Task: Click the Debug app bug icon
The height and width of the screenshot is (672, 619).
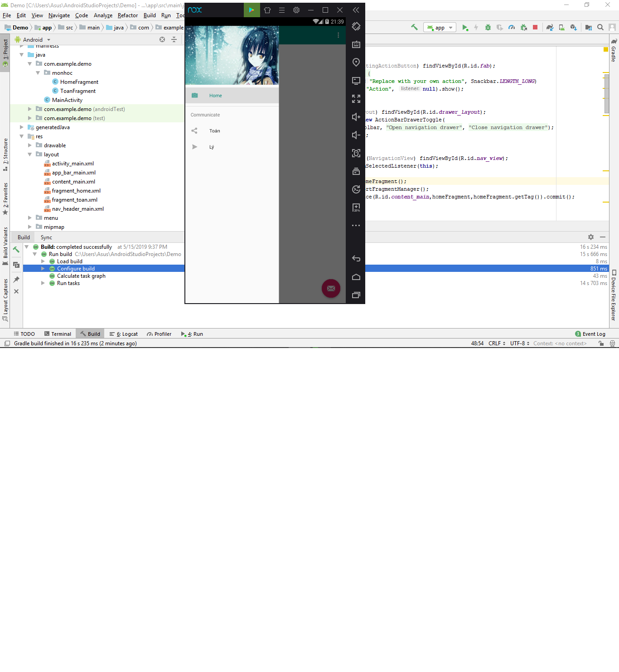Action: coord(488,28)
